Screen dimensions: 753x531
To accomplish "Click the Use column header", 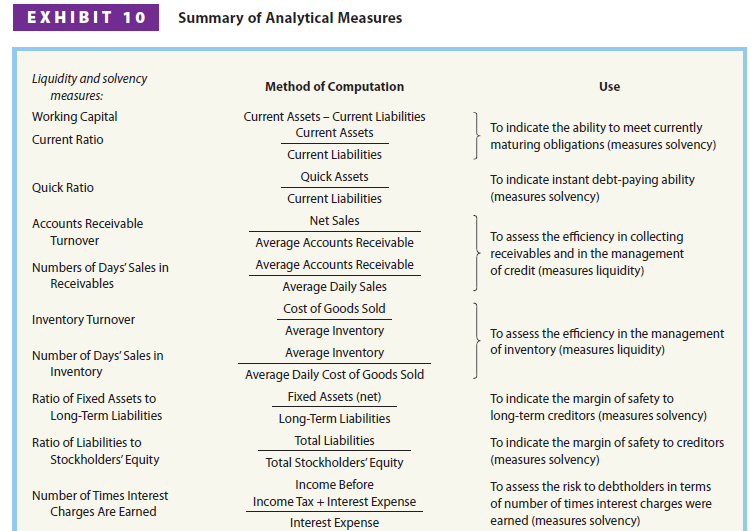I will [x=609, y=87].
